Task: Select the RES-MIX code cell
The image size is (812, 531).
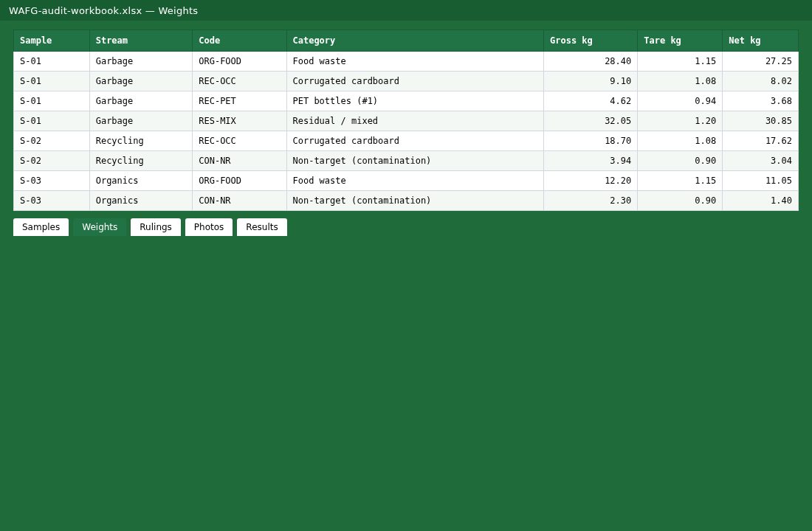Action: point(239,121)
